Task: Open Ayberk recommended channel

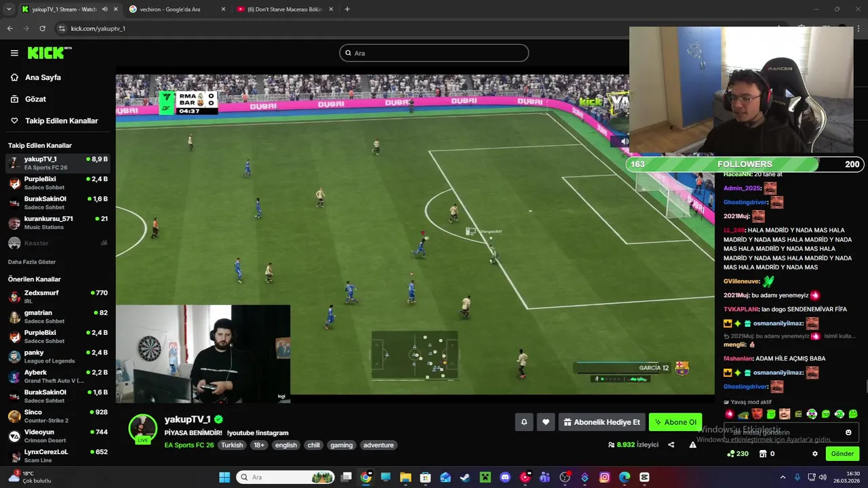Action: click(x=58, y=376)
